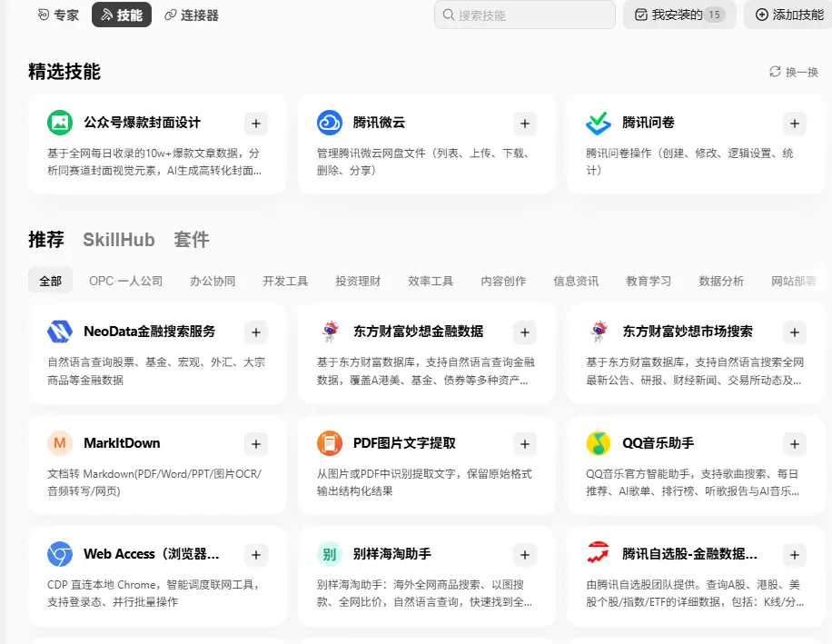Switch to the SkillHub tab

click(119, 240)
